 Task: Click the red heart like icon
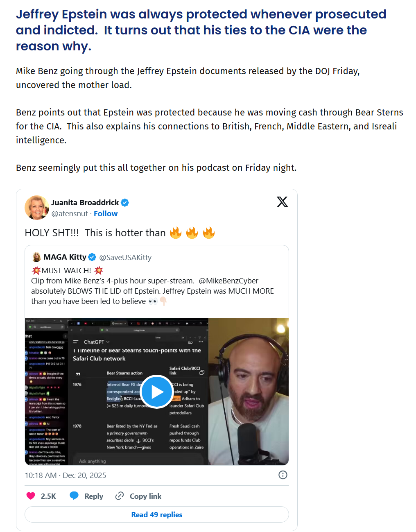[31, 496]
